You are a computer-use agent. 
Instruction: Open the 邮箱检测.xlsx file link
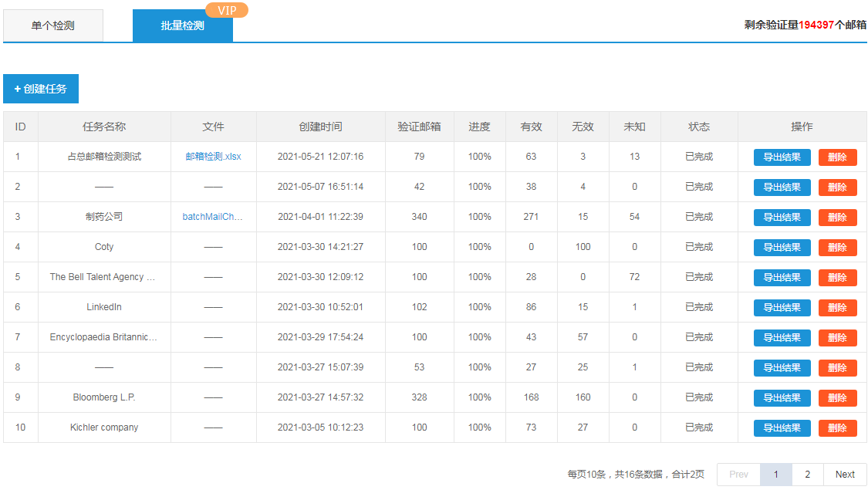point(213,157)
